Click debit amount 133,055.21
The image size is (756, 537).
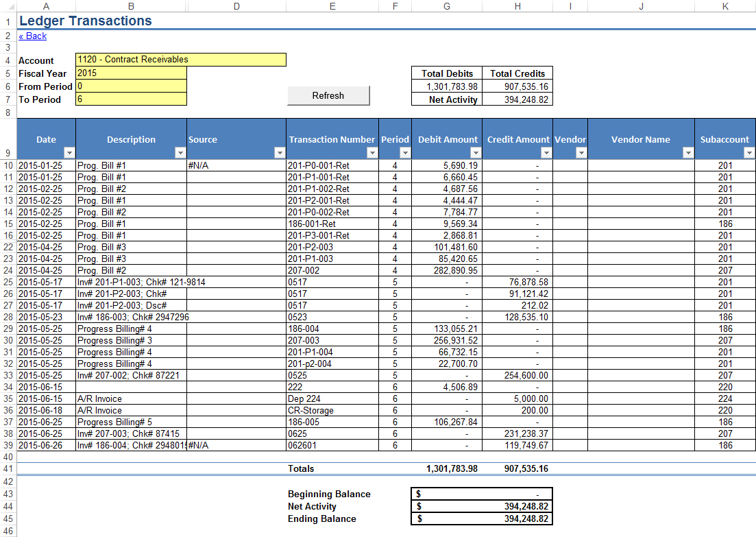coord(447,329)
